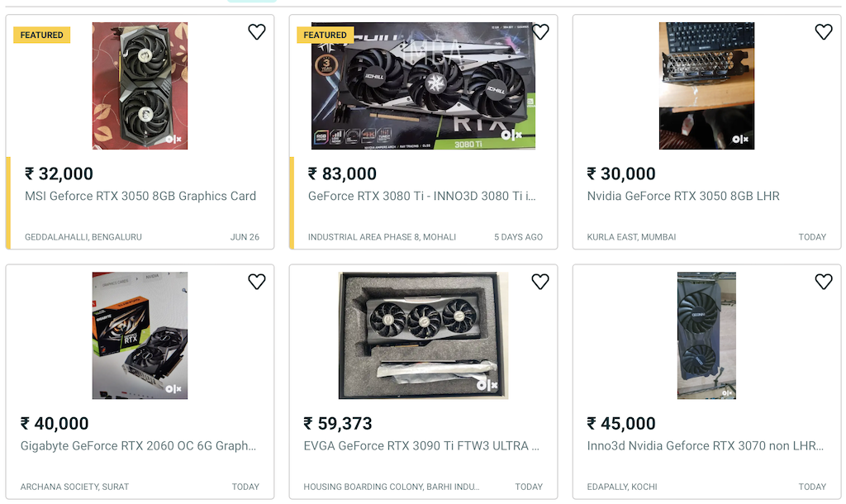Click FEATURED badge on the ₹ 83,000 listing
The height and width of the screenshot is (504, 846).
click(325, 35)
